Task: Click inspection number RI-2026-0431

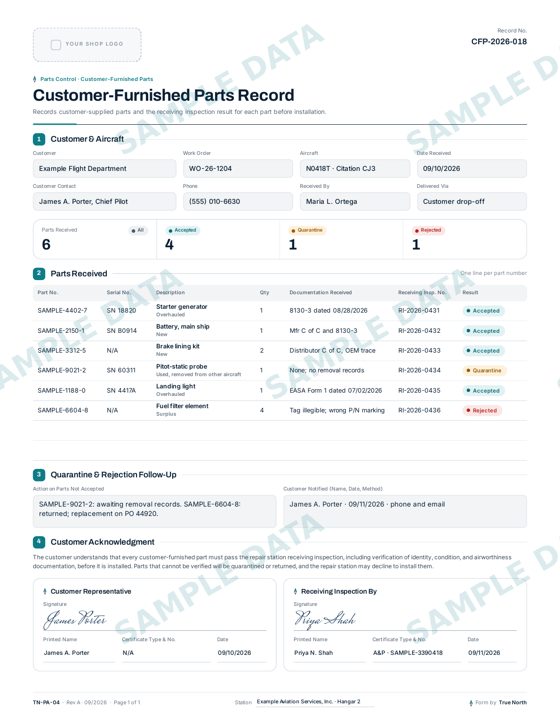Action: [x=419, y=311]
